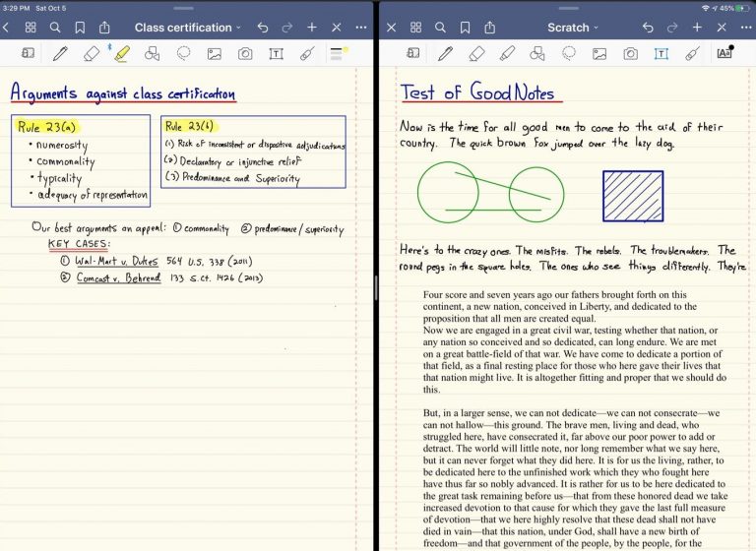This screenshot has height=551, width=756.
Task: Search within the Class certification notebook
Action: click(55, 28)
